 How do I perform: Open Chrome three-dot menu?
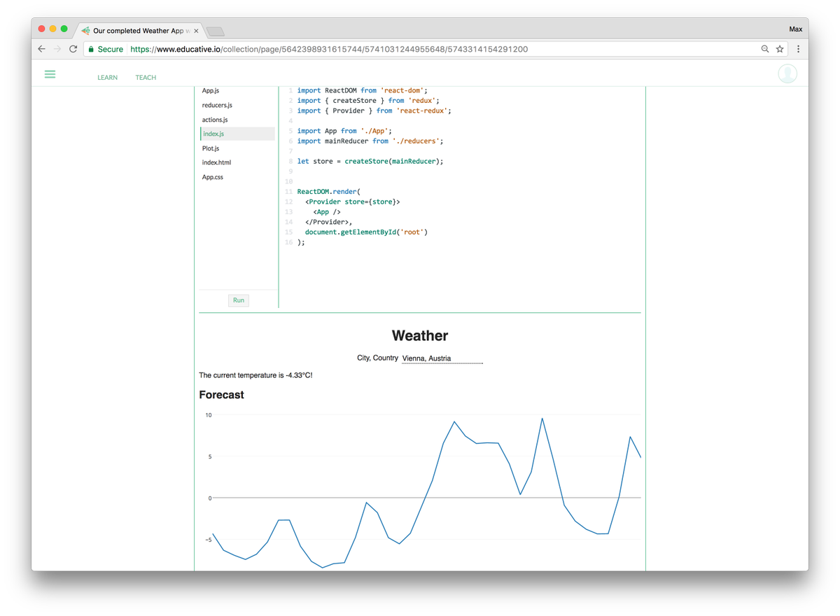[x=798, y=49]
